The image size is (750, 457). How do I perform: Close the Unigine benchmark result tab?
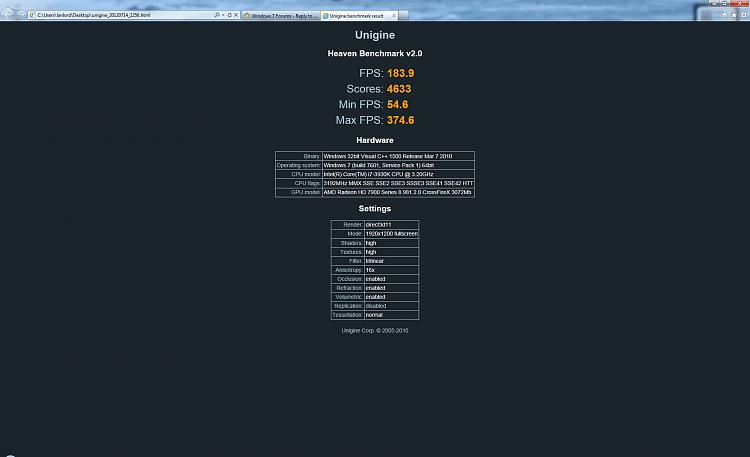[x=394, y=16]
